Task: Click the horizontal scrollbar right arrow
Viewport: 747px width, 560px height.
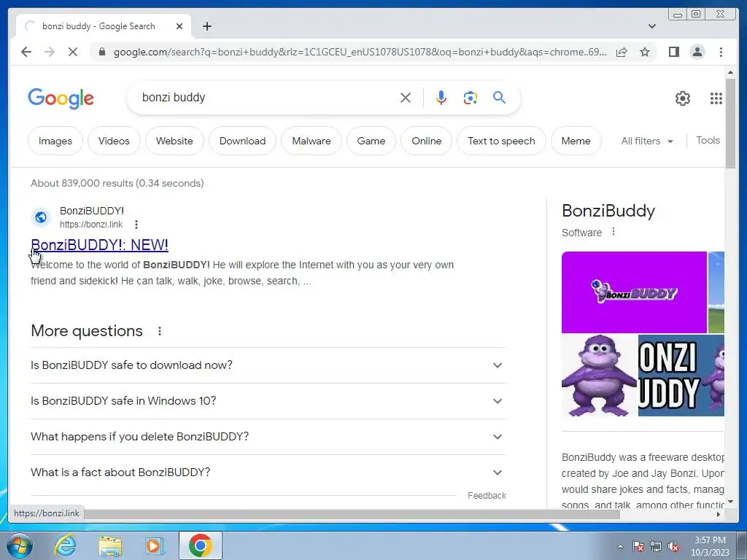Action: (x=719, y=514)
